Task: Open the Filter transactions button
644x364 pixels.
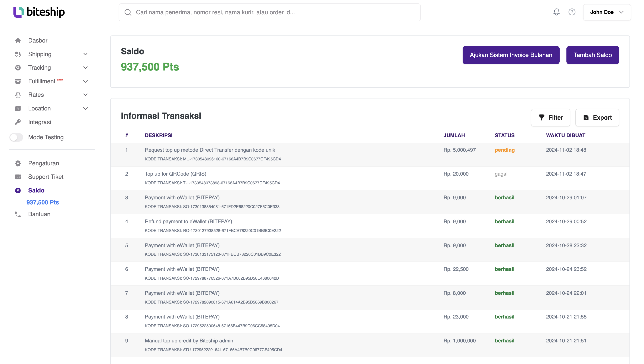Action: pyautogui.click(x=550, y=117)
